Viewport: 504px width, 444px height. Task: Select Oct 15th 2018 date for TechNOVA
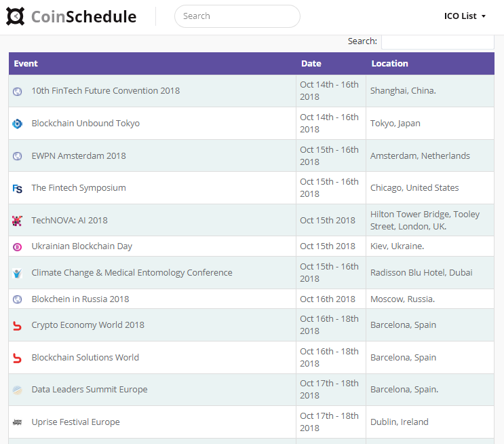(x=331, y=220)
